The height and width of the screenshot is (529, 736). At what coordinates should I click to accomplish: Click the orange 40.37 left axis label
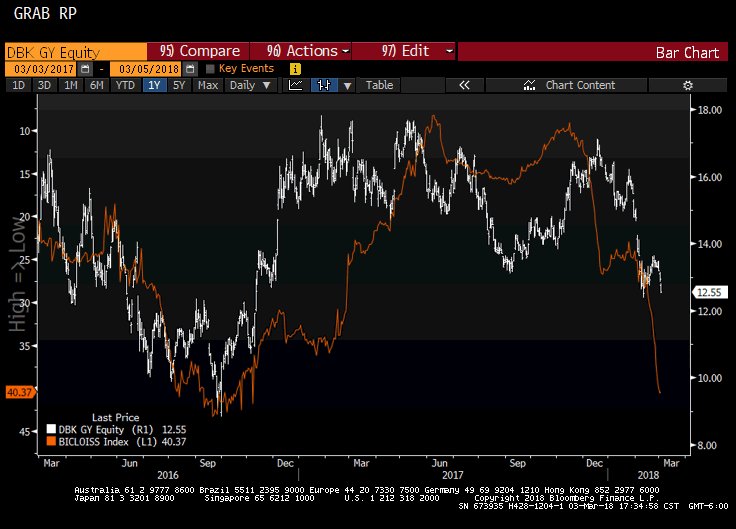20,392
